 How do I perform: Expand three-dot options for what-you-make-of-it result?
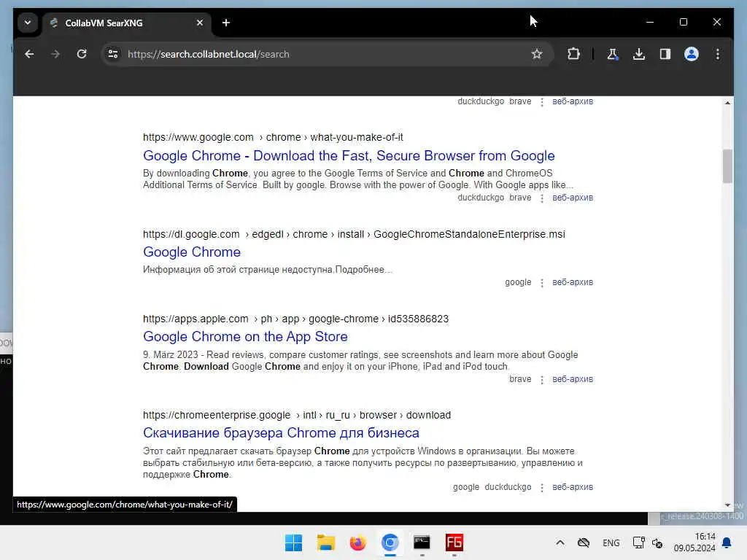coord(542,198)
